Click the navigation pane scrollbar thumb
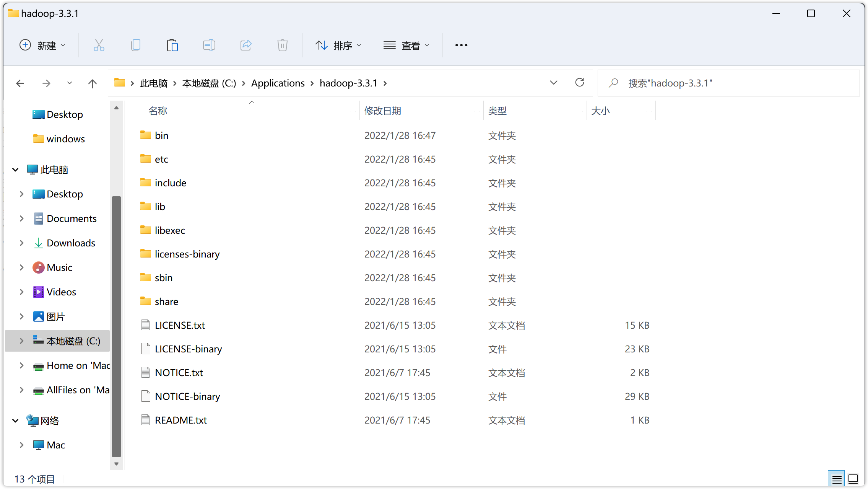868x489 pixels. [116, 326]
